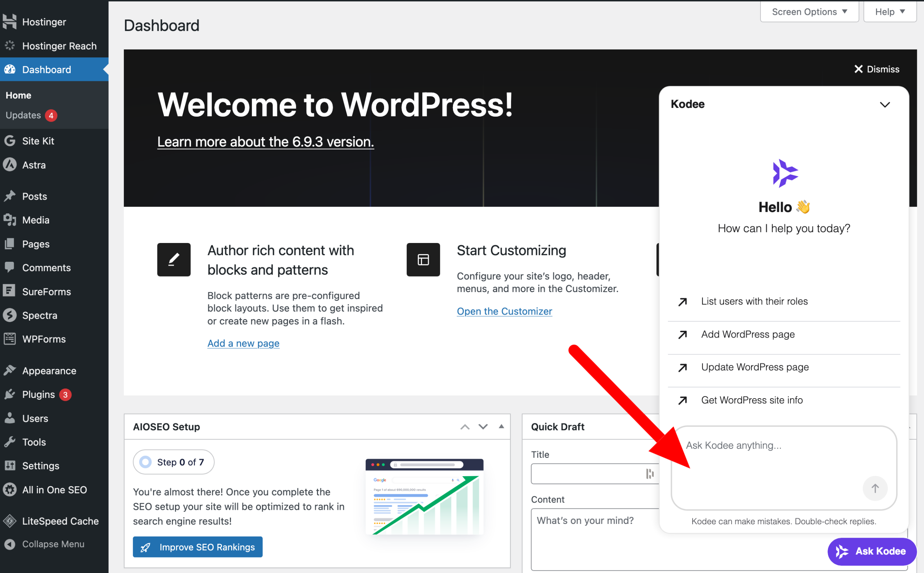Screen dimensions: 924x573
Task: Choose 'Add WordPress page' suggestion
Action: coord(784,334)
